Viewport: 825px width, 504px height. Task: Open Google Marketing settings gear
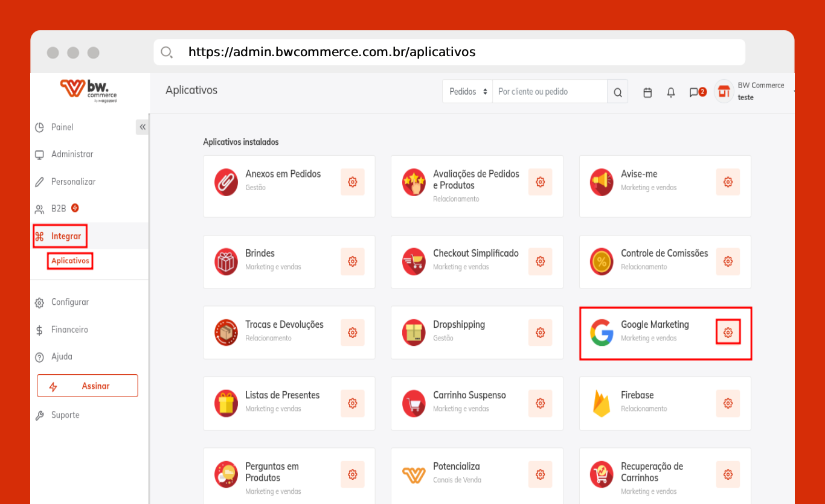pyautogui.click(x=728, y=333)
